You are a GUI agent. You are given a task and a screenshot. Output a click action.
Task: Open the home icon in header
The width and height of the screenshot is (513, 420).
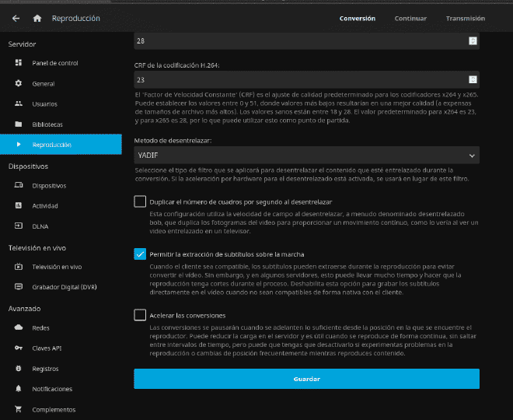37,19
